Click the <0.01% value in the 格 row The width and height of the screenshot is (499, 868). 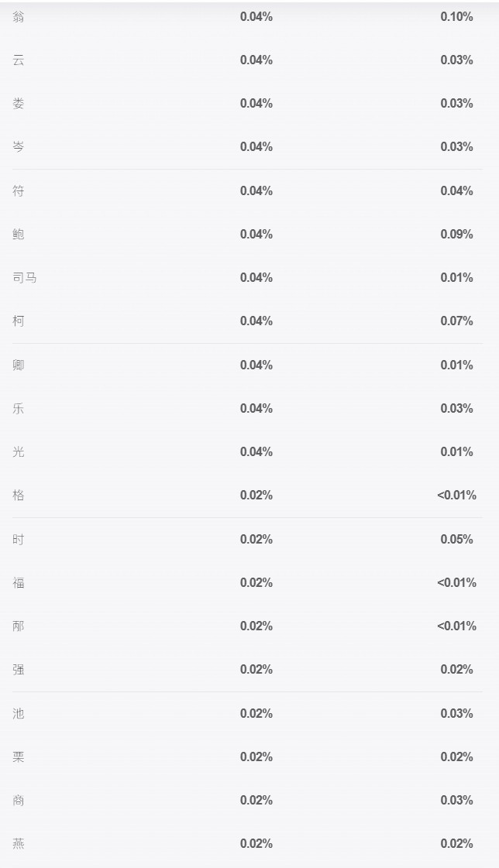(456, 496)
